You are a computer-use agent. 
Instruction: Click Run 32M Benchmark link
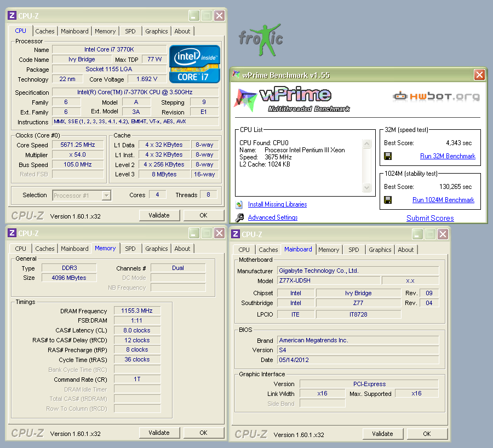point(448,156)
